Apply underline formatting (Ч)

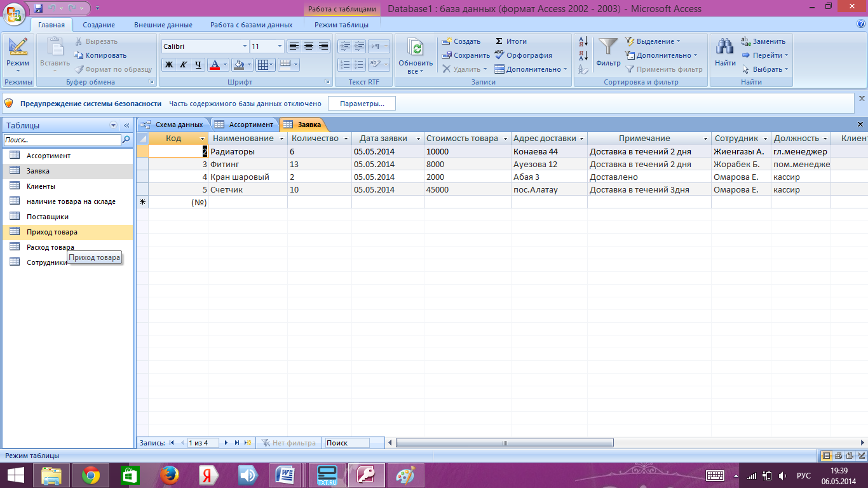(198, 64)
